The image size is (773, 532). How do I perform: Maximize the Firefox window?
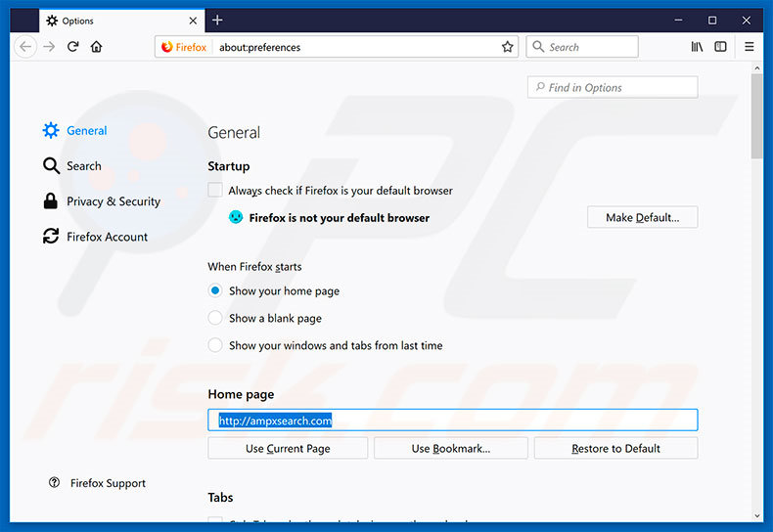click(712, 21)
